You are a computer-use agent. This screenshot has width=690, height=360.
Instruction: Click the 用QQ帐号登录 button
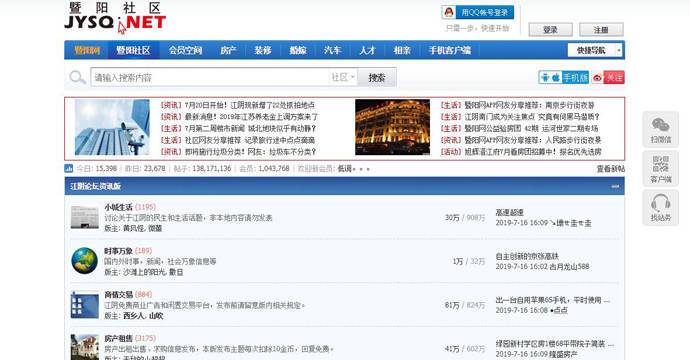(478, 12)
